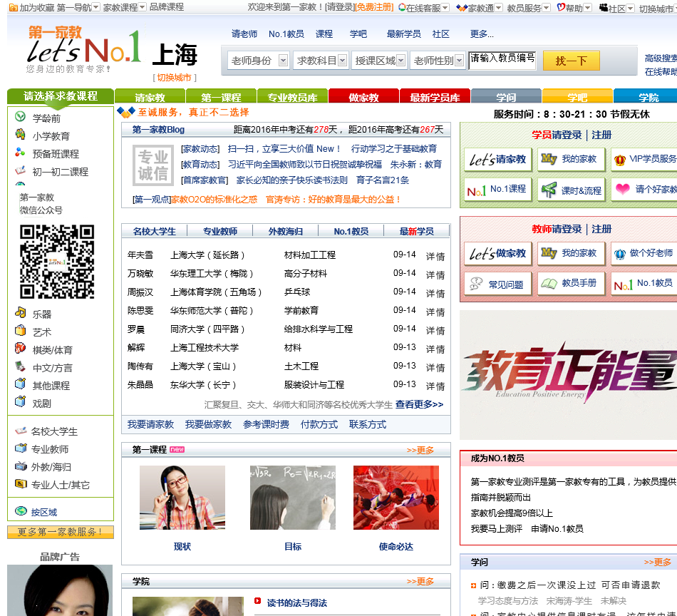Image resolution: width=677 pixels, height=616 pixels.
Task: Click 申请No.1教员 link
Action: coord(557,529)
